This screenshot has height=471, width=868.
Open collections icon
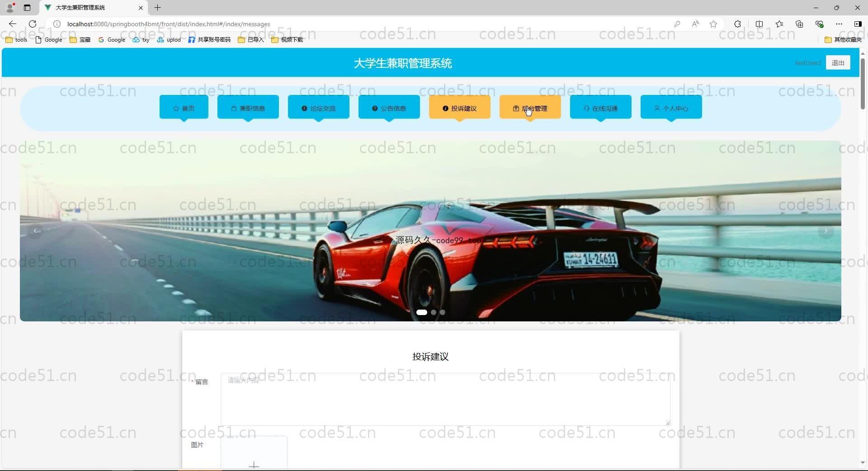click(799, 24)
